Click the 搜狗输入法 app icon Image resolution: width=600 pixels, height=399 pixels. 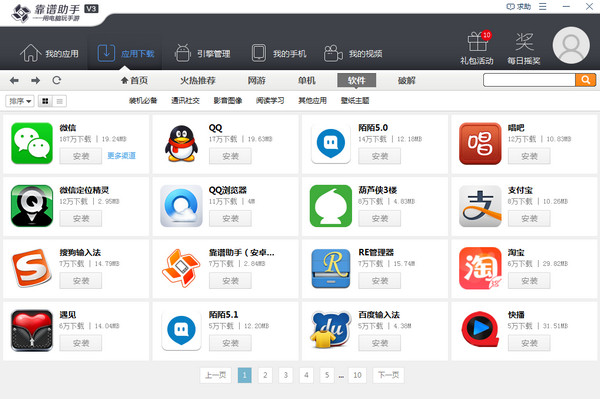point(32,268)
